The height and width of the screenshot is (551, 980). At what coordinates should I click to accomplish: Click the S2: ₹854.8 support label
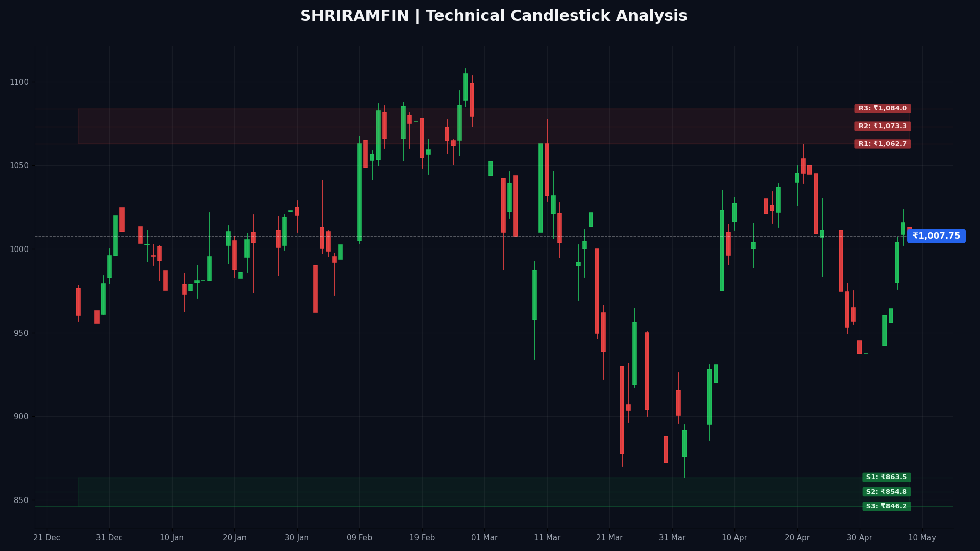tap(887, 492)
